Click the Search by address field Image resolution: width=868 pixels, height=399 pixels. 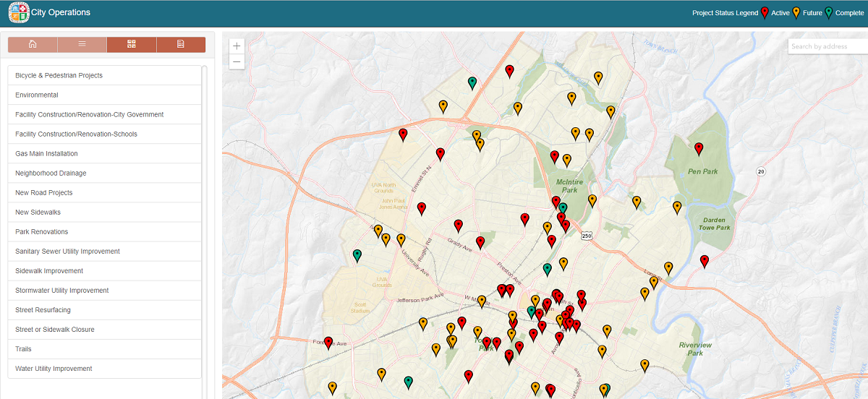(x=827, y=46)
